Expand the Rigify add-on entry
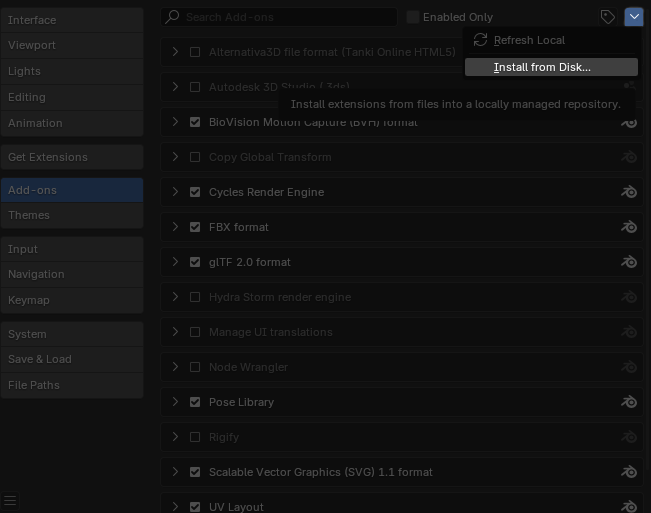 (x=175, y=437)
